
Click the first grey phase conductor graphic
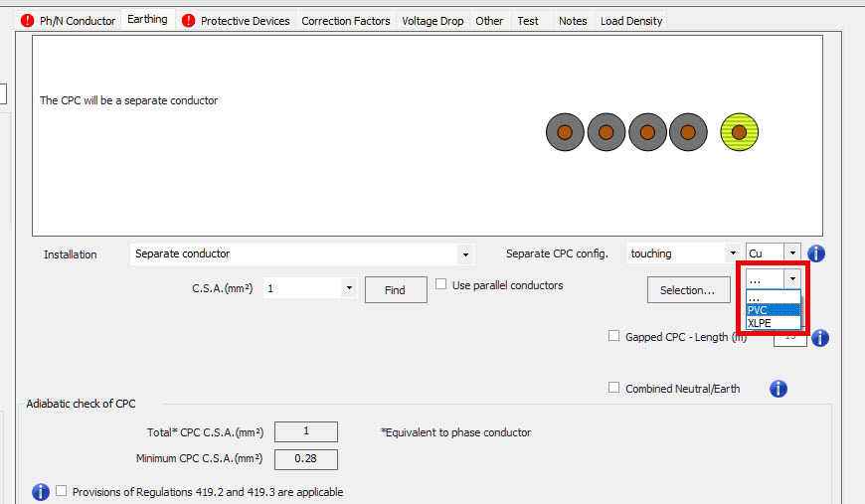coord(565,132)
